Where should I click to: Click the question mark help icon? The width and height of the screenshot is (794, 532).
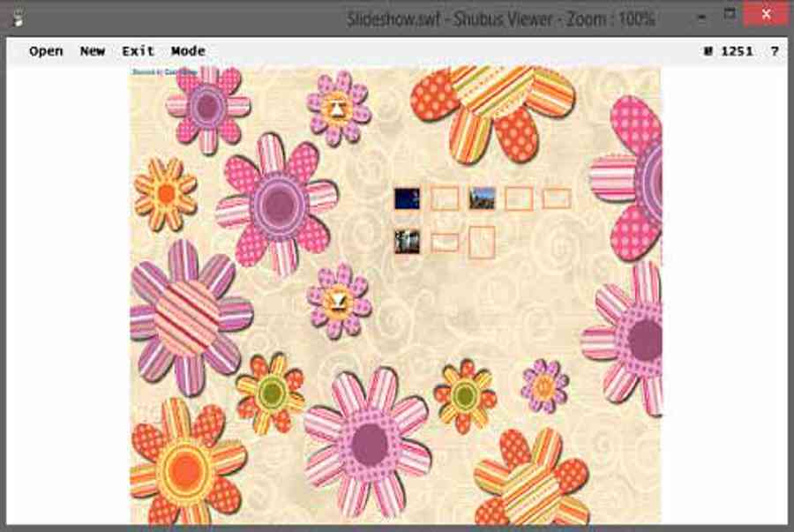tap(775, 51)
